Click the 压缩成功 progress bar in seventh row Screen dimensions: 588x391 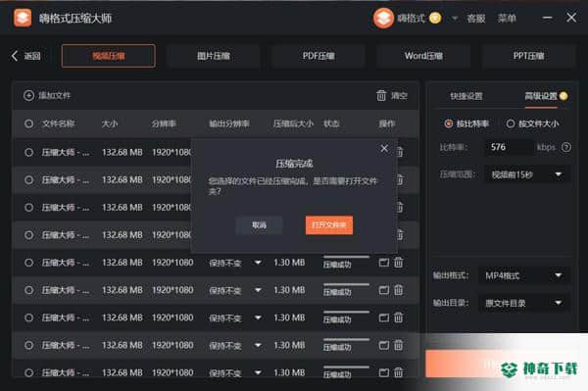click(x=346, y=312)
